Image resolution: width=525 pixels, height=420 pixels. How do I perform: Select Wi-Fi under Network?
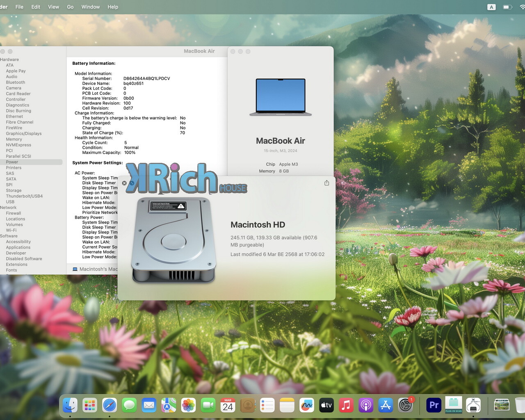11,230
